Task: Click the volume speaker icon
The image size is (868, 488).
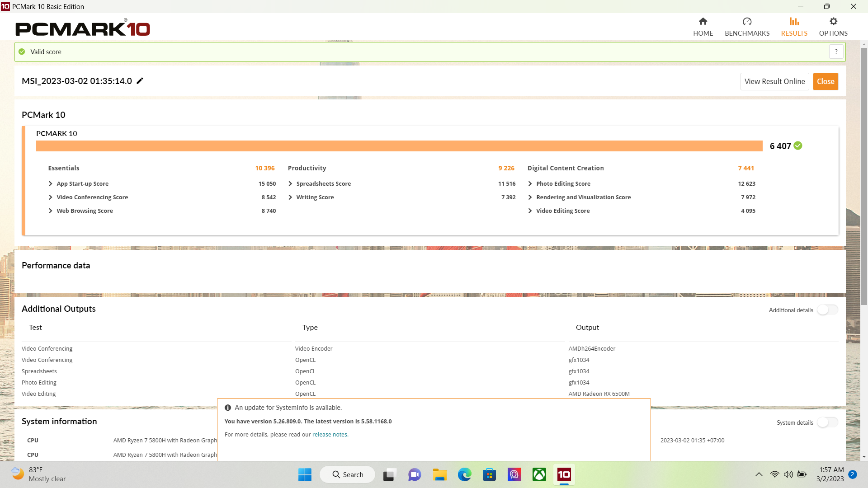Action: pos(788,474)
